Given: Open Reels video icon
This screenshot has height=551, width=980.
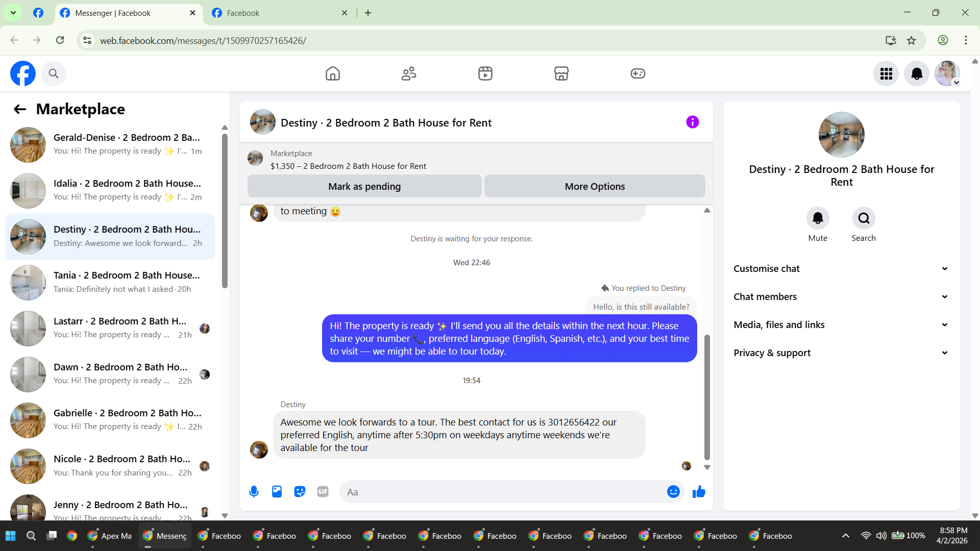Looking at the screenshot, I should pyautogui.click(x=485, y=73).
